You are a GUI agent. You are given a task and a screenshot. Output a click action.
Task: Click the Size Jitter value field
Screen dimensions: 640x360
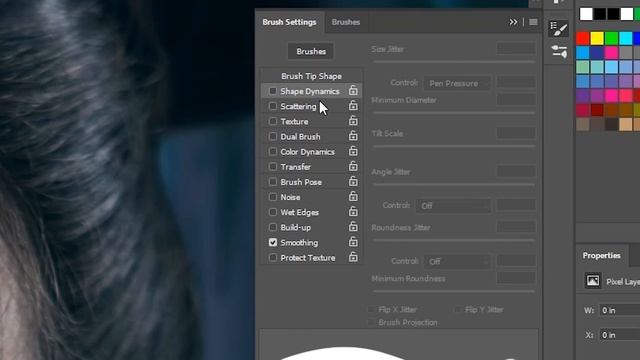[x=516, y=49]
